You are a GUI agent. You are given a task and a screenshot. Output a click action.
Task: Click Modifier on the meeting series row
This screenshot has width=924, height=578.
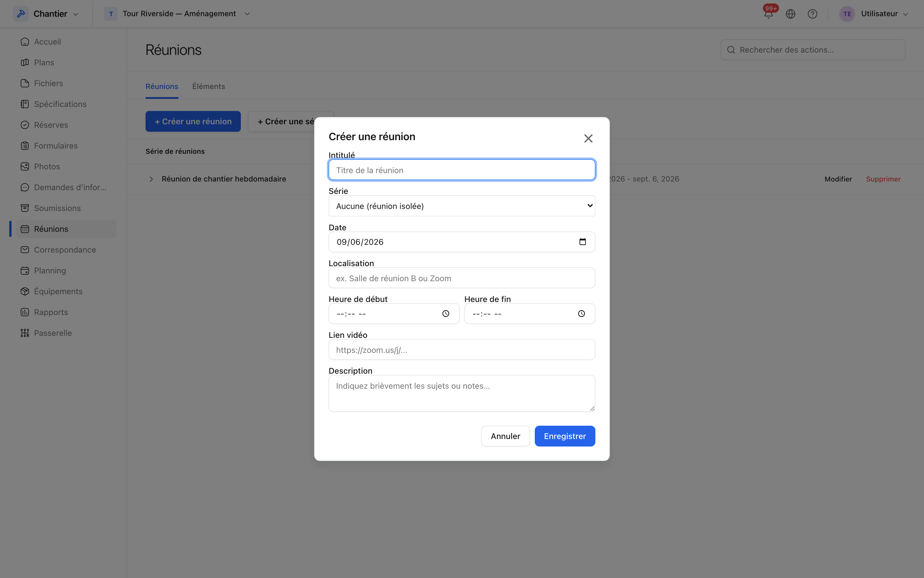[x=838, y=179]
